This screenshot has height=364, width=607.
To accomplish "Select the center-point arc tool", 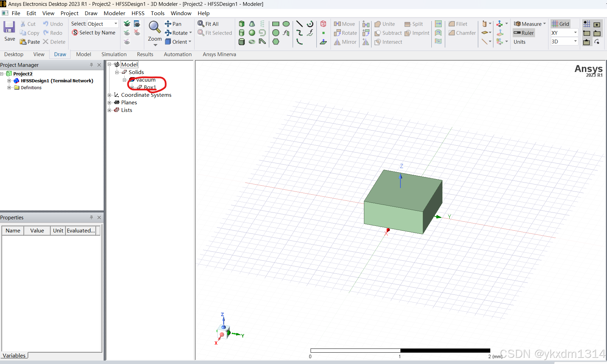I will pos(310,24).
